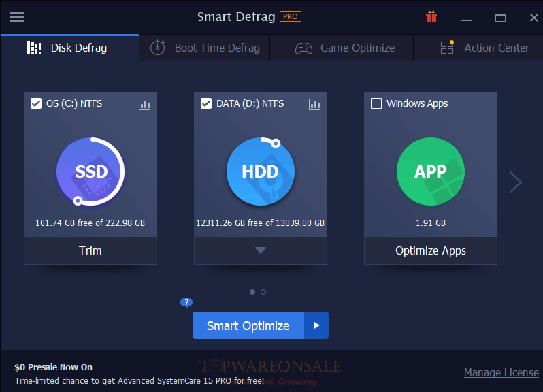This screenshot has height=392, width=543.
Task: Uncheck the DATA (D:) NTFS checkbox
Action: click(x=206, y=103)
